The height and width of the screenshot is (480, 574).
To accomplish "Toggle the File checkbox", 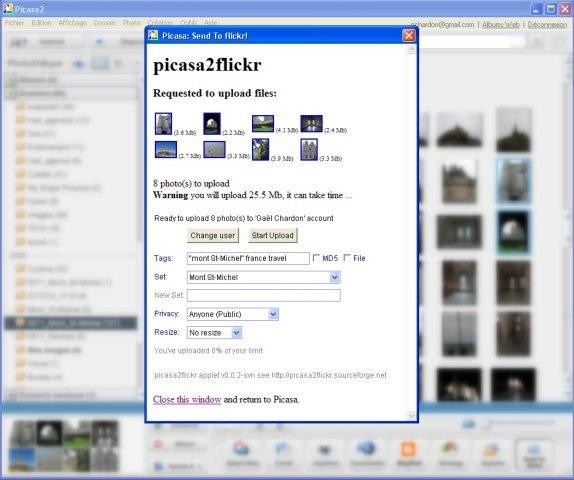I will tap(347, 258).
